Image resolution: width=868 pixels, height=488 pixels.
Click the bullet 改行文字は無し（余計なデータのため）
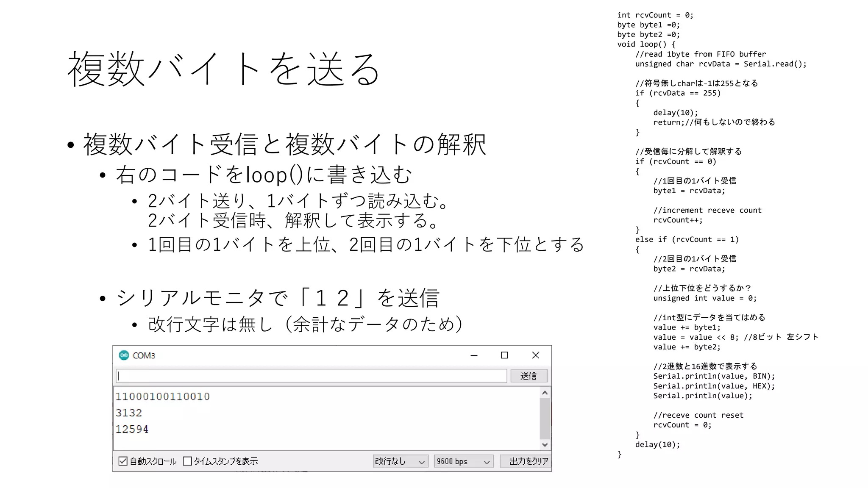[x=306, y=324]
